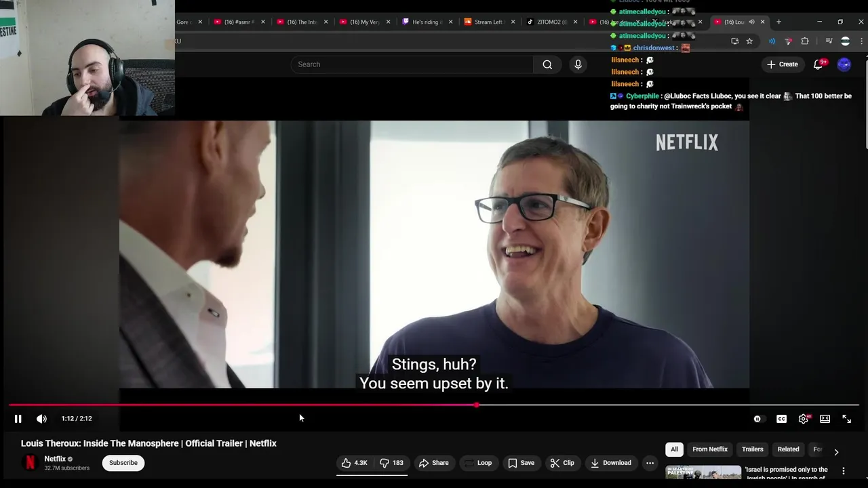Switch to 'Stream Left' browser tab
868x488 pixels.
(489, 22)
